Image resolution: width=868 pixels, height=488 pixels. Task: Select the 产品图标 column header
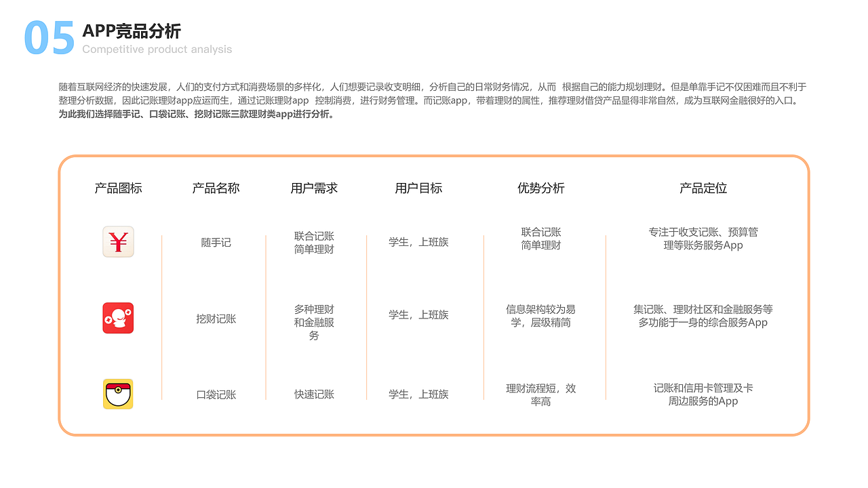(118, 188)
